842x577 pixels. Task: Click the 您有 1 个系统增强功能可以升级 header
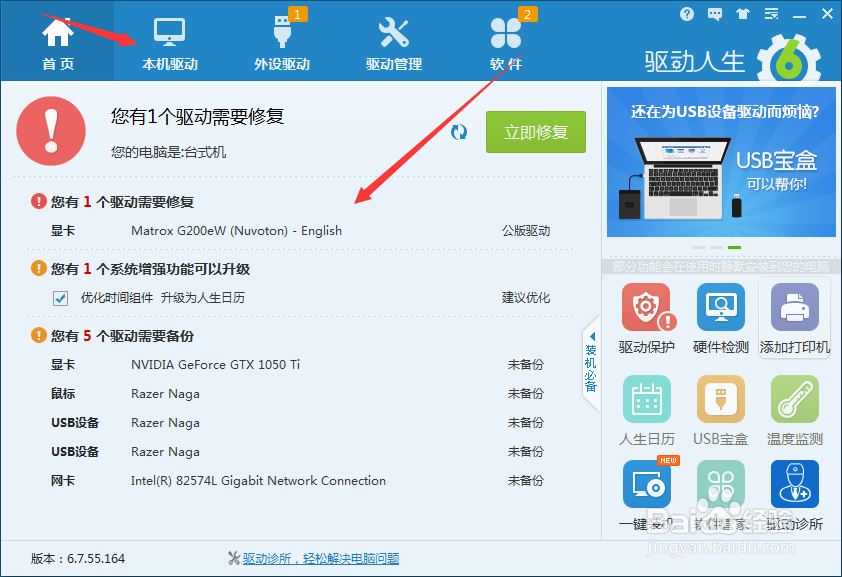coord(141,269)
